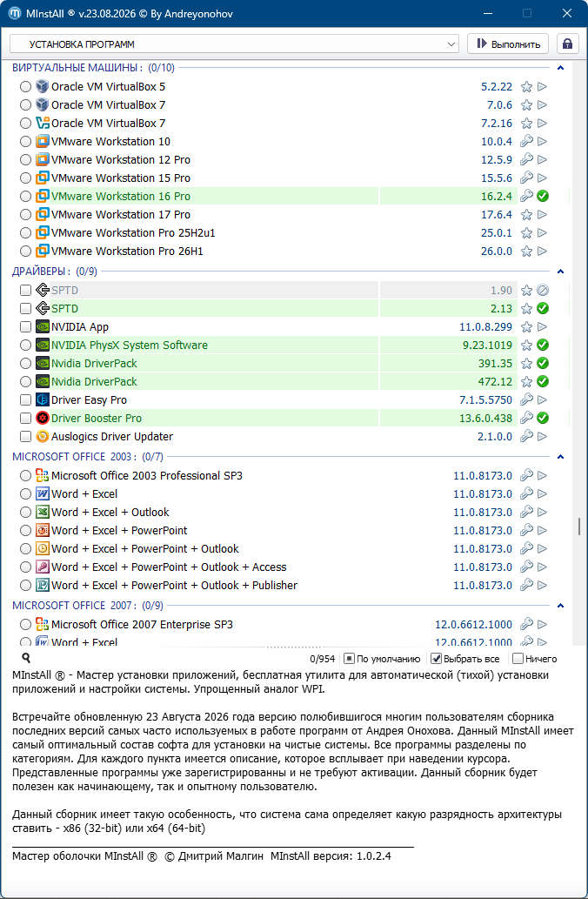
Task: Check the Auslogics Driver Updater checkbox
Action: pos(25,436)
